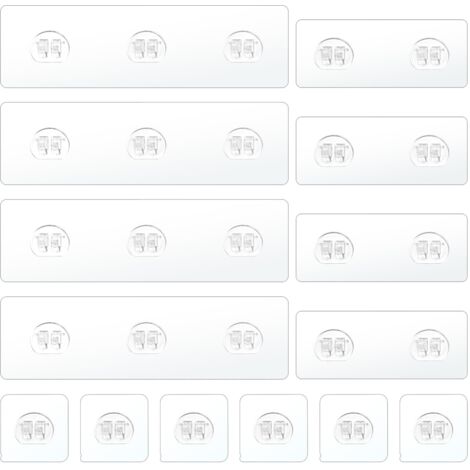Viewport: 470px width, 470px height.
Task: Select the right hook of the bottom triple-hook strip
Action: coord(243,338)
